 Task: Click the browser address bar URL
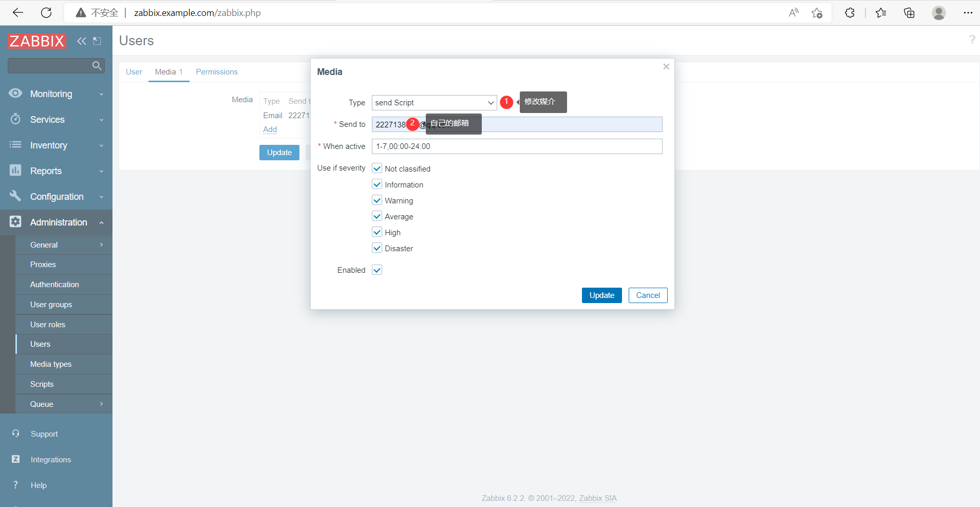pyautogui.click(x=197, y=13)
